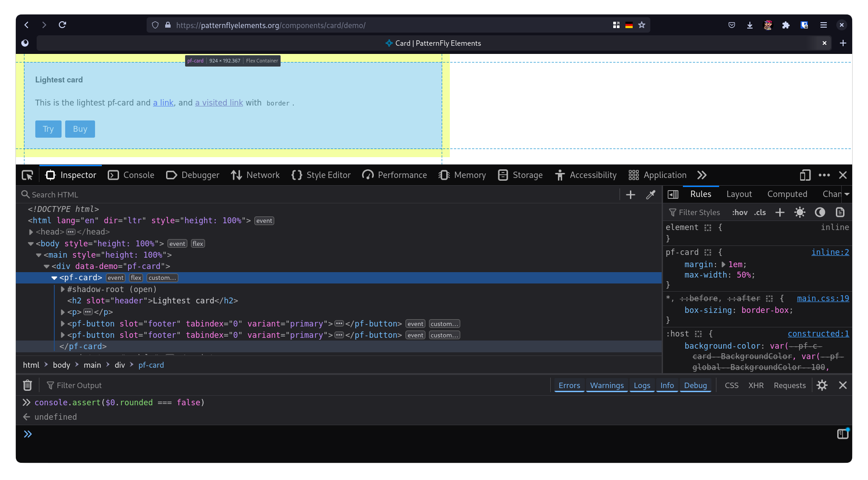Screen dimensions: 868x480
Task: Enable light color scheme simulation
Action: tap(800, 212)
